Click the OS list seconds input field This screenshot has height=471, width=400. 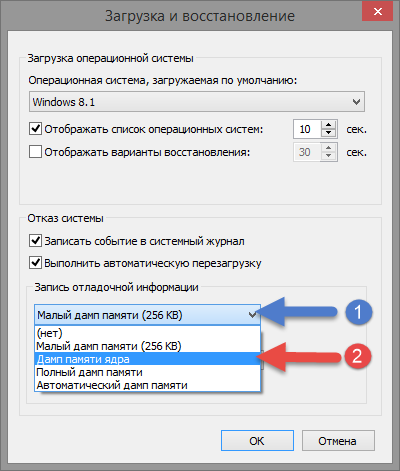307,129
